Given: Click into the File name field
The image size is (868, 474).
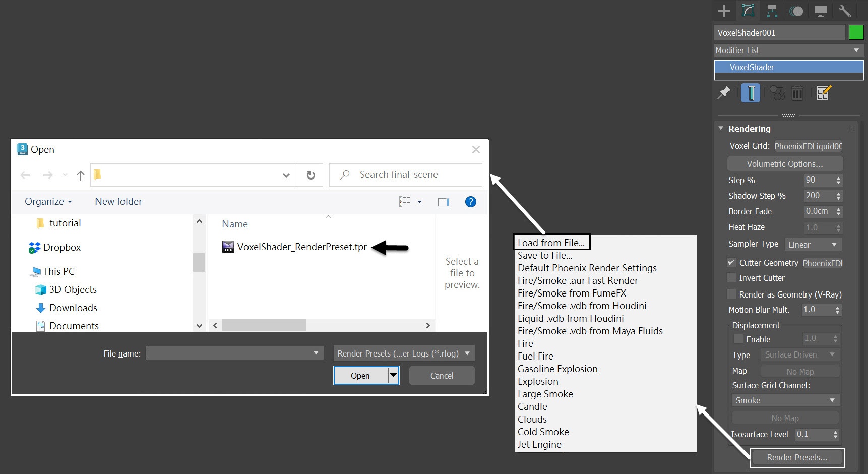Looking at the screenshot, I should click(x=229, y=353).
